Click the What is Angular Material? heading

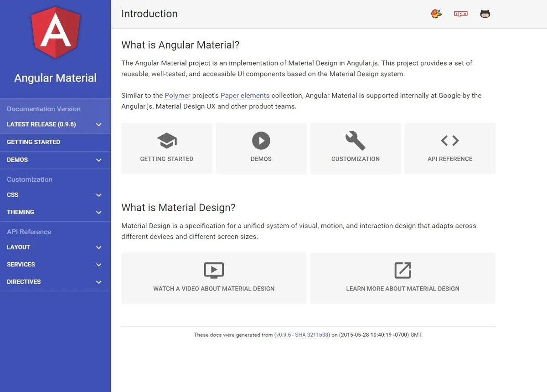pyautogui.click(x=181, y=45)
